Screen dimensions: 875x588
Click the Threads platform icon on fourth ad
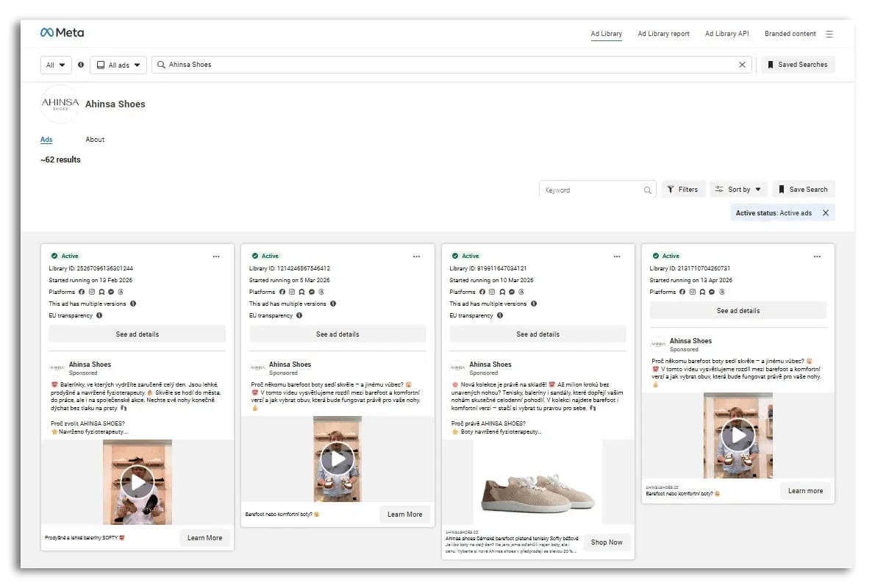[x=721, y=292]
